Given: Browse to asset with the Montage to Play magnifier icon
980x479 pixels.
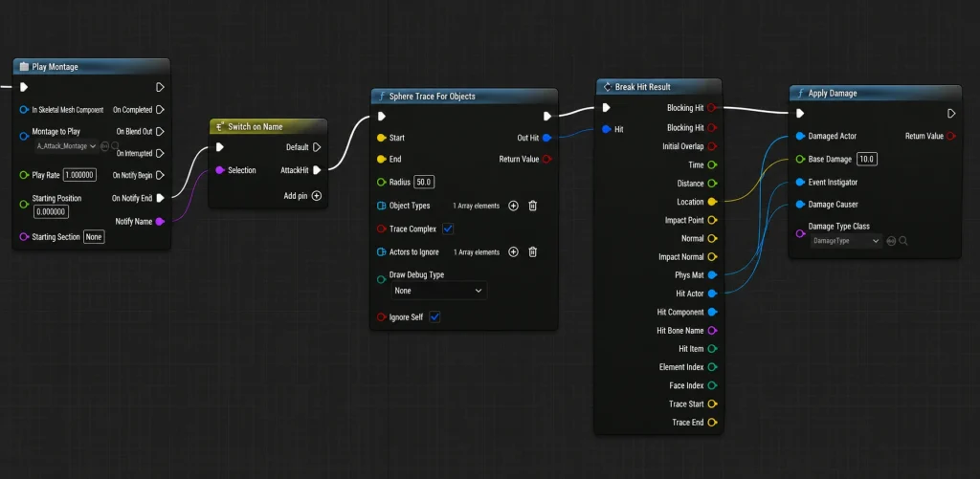Looking at the screenshot, I should [x=115, y=145].
